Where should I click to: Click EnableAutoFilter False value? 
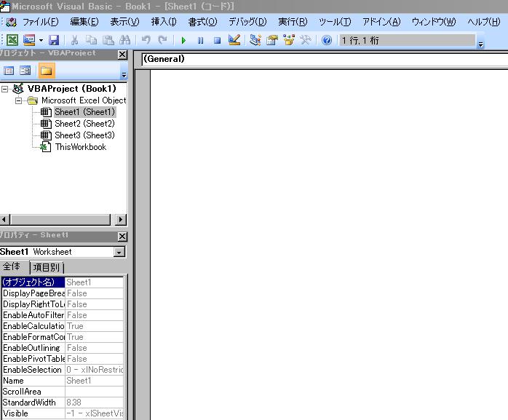point(95,315)
